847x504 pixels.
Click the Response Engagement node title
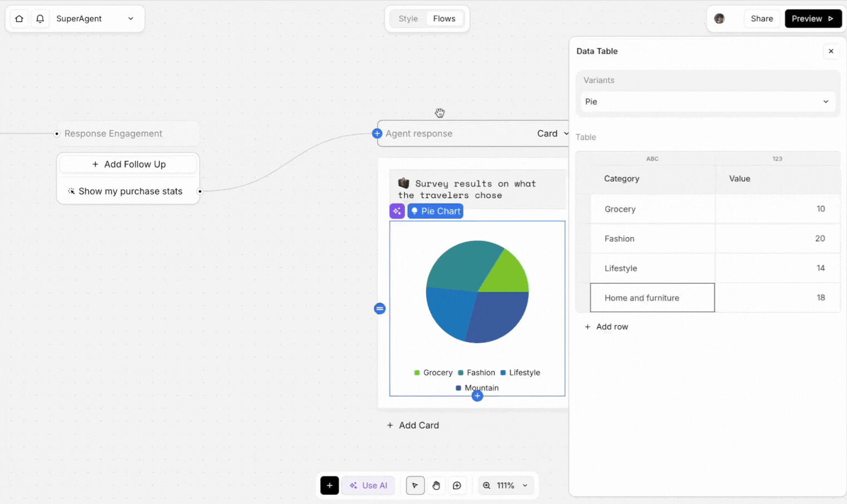(113, 134)
